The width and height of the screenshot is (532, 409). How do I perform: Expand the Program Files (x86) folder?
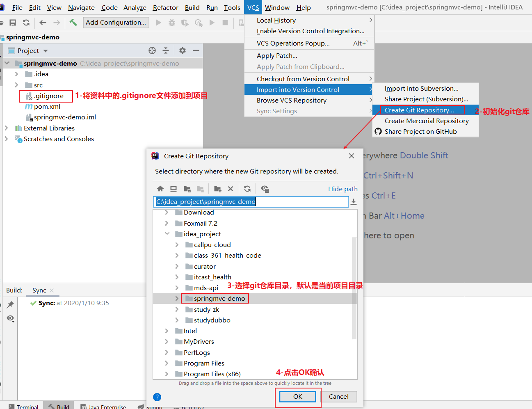167,374
